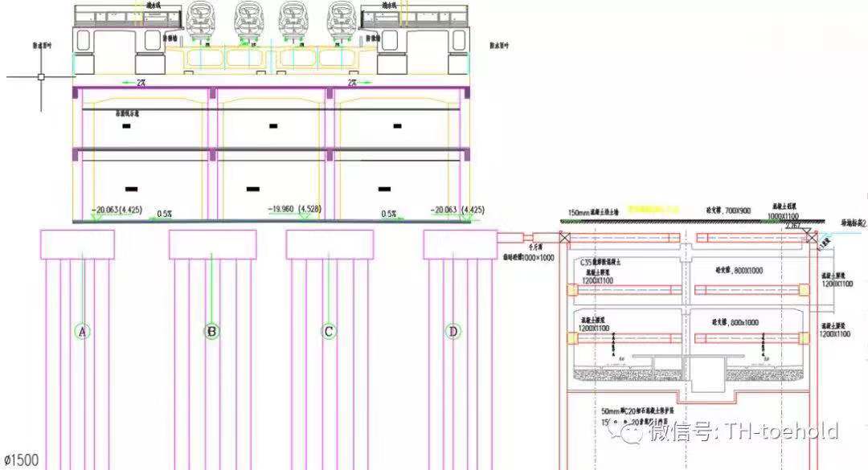868x470 pixels.
Task: Click the WeChat logo in the watermark
Action: (x=628, y=432)
